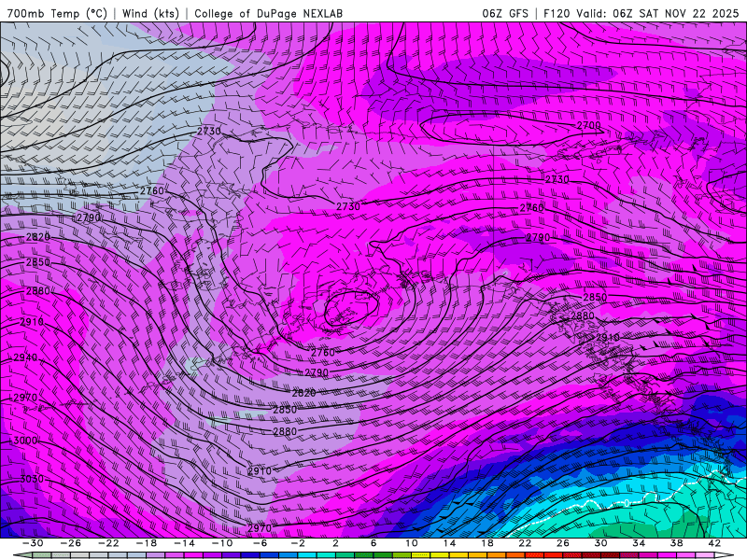Select the 2820 label beneath the closed low
The image size is (747, 560).
click(x=304, y=393)
